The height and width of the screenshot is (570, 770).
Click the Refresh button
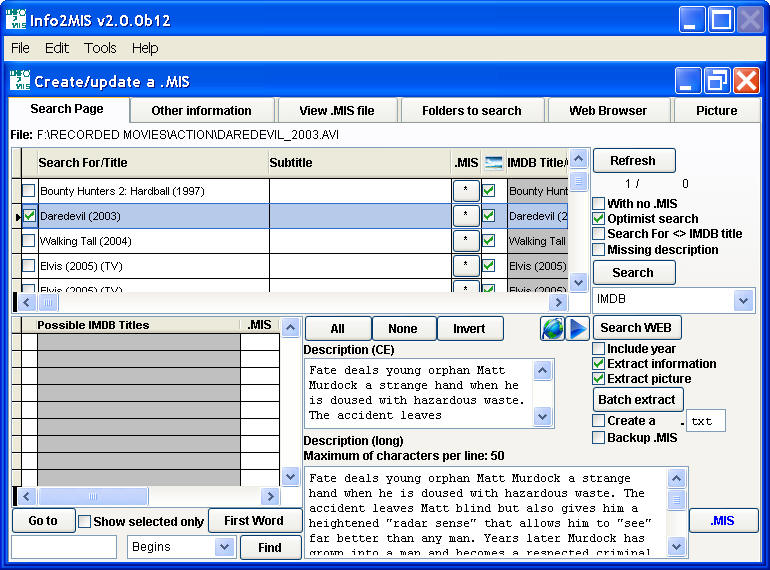pos(633,161)
